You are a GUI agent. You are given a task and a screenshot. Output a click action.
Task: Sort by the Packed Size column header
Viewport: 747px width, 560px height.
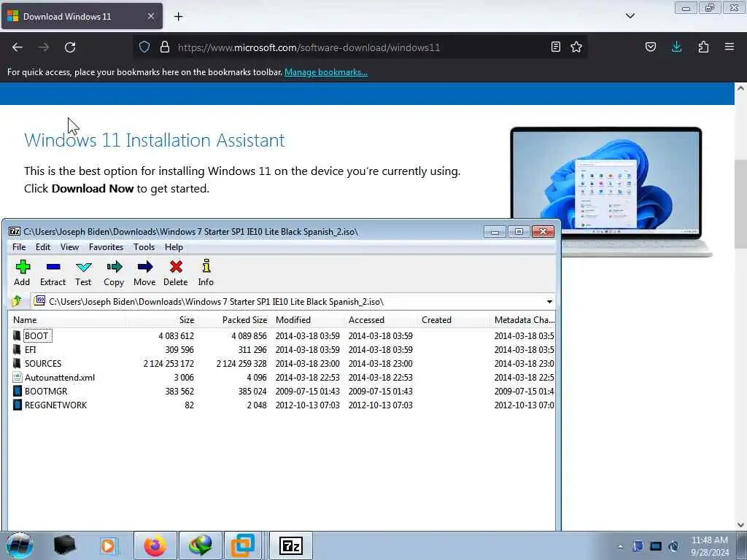click(235, 320)
